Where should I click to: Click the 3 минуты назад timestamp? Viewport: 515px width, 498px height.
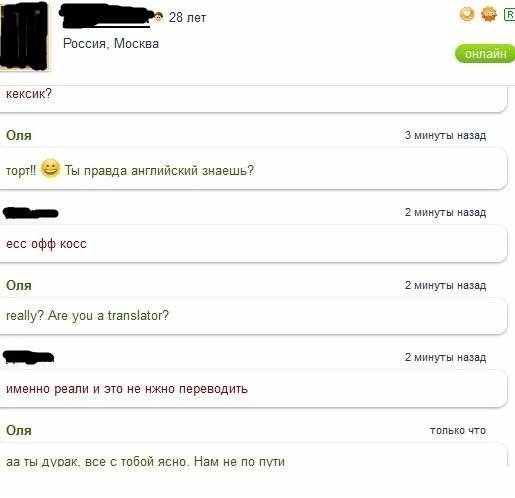click(445, 135)
